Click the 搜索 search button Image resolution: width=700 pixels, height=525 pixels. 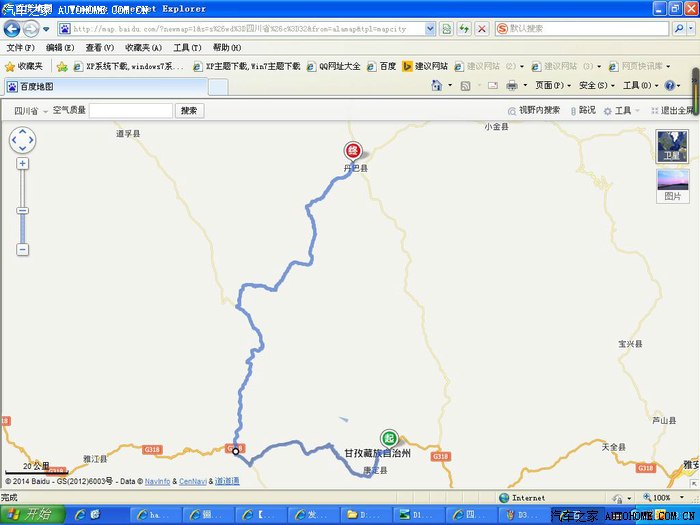point(188,111)
